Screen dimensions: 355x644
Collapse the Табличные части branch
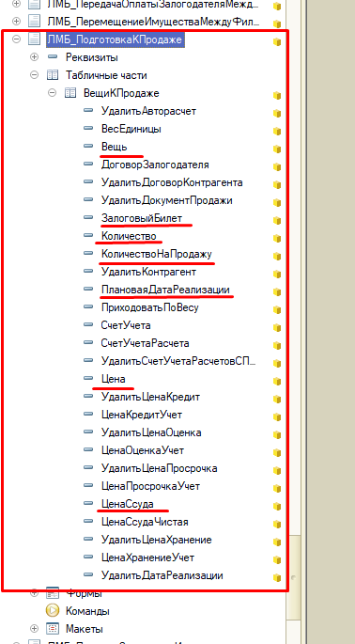tap(35, 75)
